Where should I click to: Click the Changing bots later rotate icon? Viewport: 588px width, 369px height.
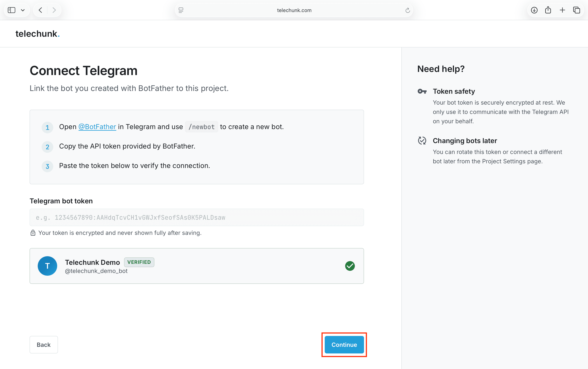[x=422, y=141]
